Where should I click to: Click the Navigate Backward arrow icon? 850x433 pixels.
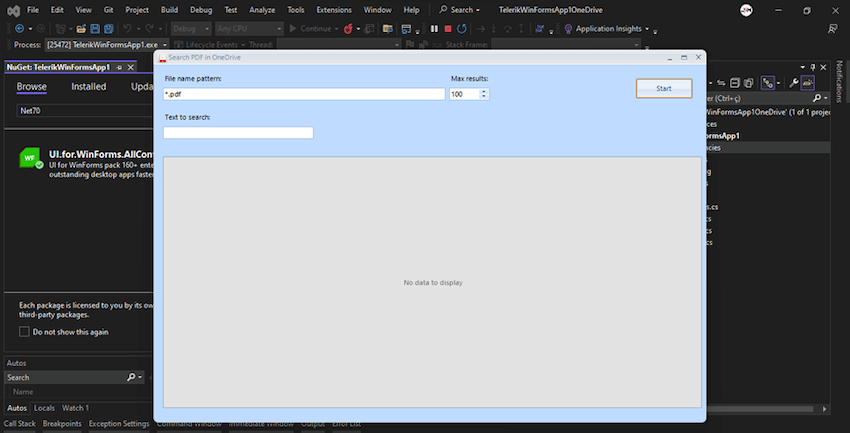20,29
